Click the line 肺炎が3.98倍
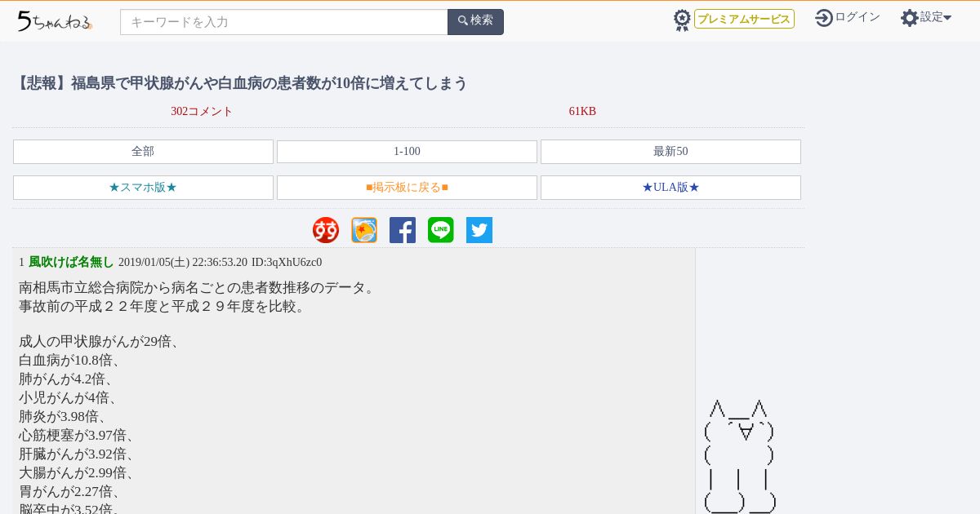Screen dimensions: 980x514 [63, 417]
